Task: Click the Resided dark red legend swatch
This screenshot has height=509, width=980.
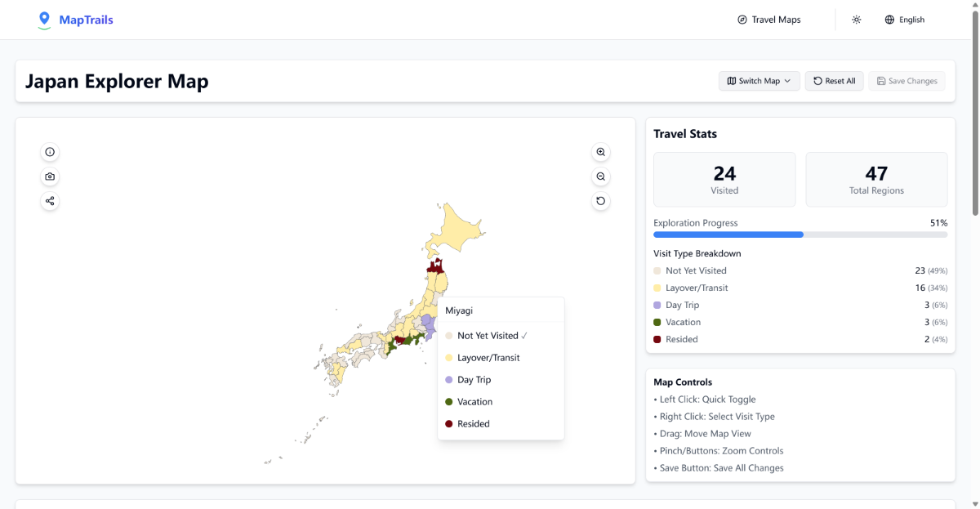Action: (657, 339)
